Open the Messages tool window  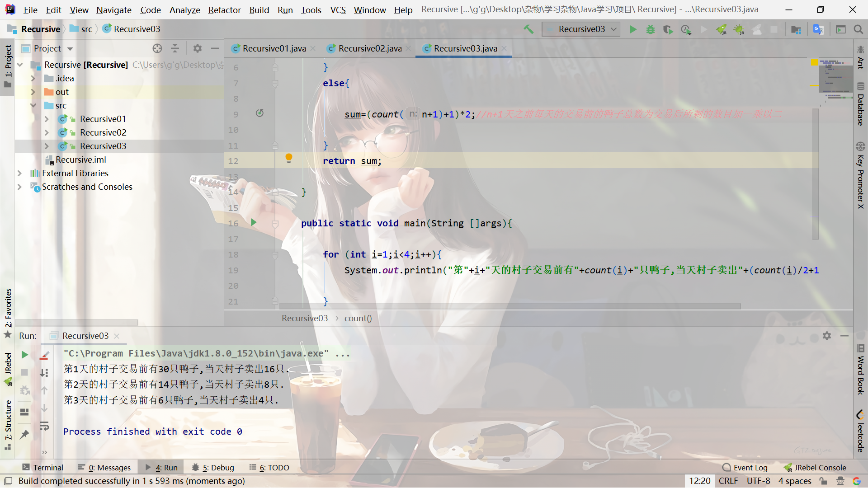click(104, 468)
